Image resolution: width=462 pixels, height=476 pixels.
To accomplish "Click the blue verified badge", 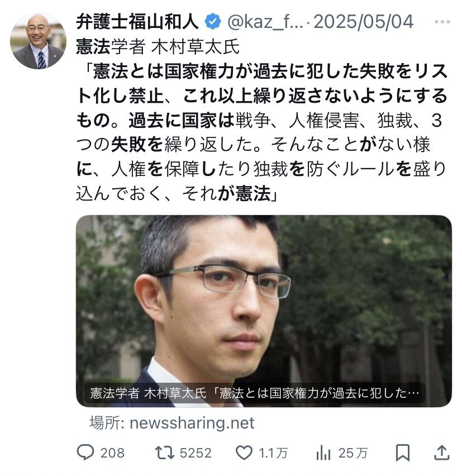I will [x=213, y=22].
